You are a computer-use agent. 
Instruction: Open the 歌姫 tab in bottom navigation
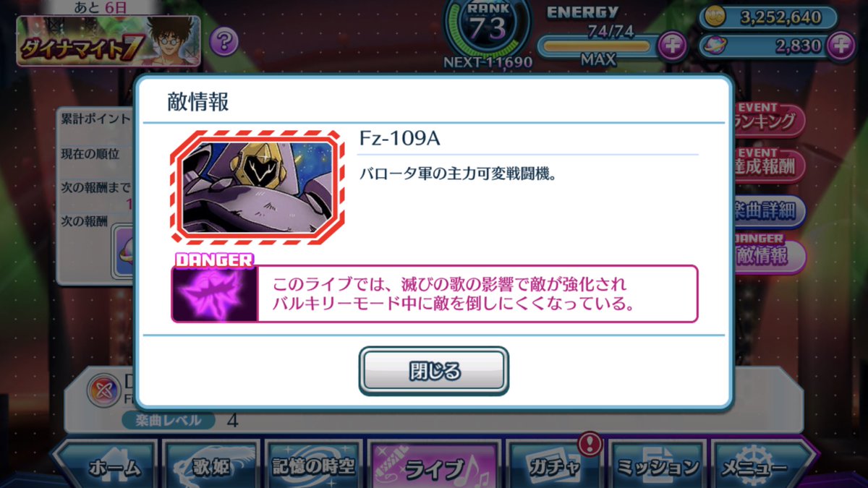[210, 466]
